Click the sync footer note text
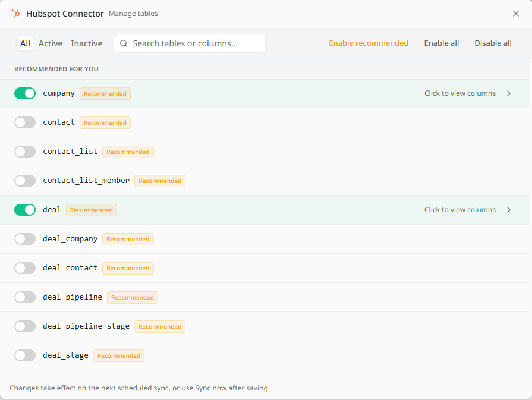 [140, 388]
